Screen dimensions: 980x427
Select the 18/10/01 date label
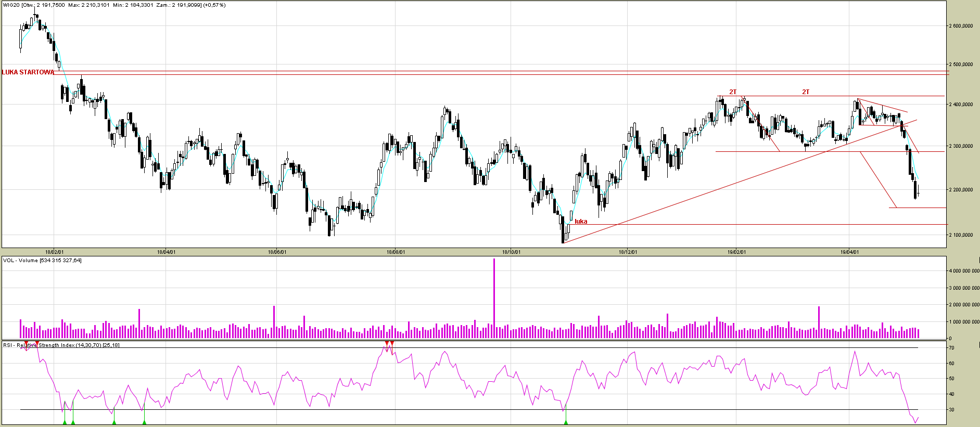[511, 252]
